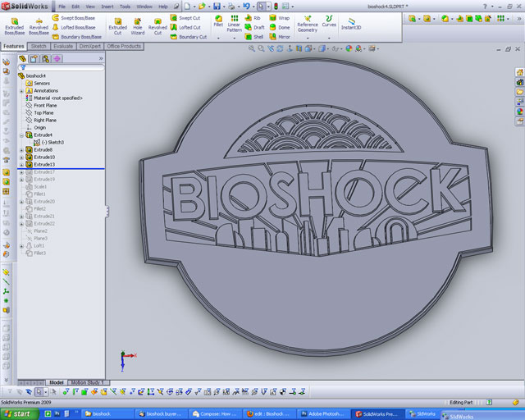Select (-) Sketch3 under Extrude4

click(49, 143)
